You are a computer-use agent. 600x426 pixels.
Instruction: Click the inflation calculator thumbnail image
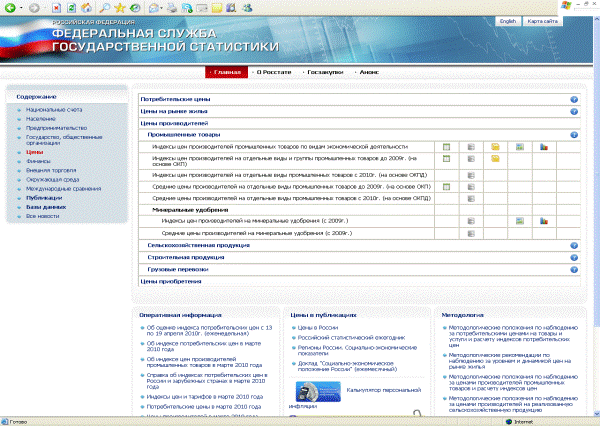[318, 392]
